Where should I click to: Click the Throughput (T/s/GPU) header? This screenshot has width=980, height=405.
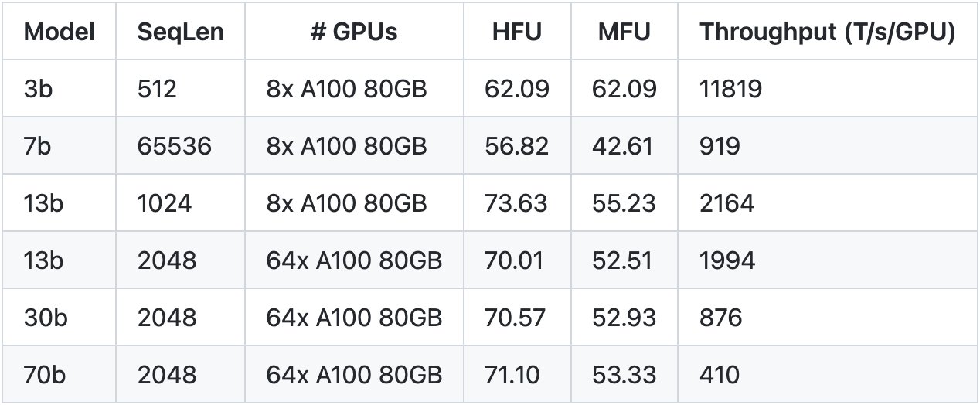point(828,32)
